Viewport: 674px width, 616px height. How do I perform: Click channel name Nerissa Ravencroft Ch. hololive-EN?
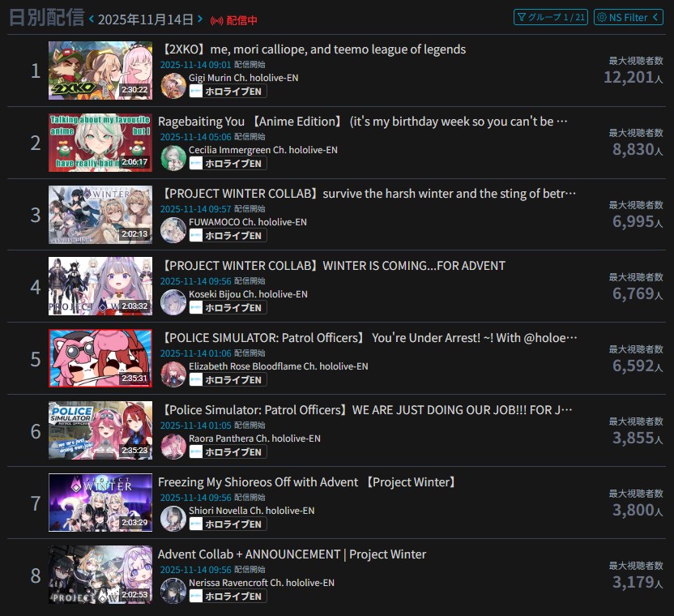click(x=262, y=583)
